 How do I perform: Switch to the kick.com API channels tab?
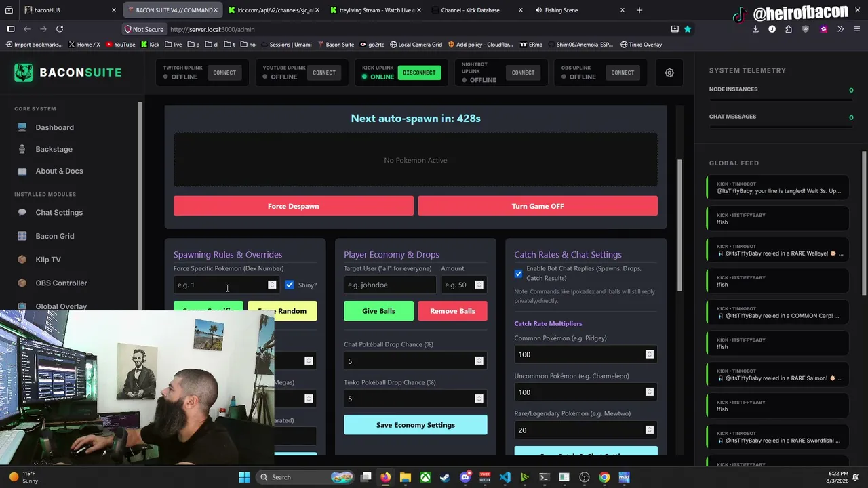pos(274,10)
